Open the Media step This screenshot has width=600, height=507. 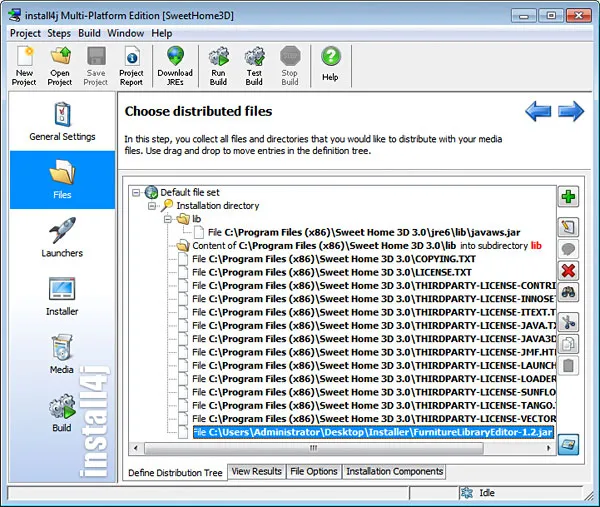[62, 354]
